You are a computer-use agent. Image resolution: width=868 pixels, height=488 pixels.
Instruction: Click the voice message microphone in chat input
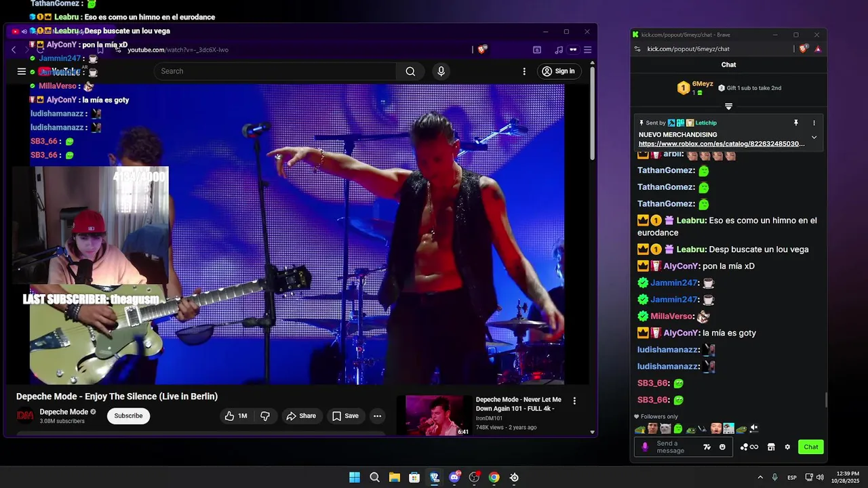coord(645,447)
